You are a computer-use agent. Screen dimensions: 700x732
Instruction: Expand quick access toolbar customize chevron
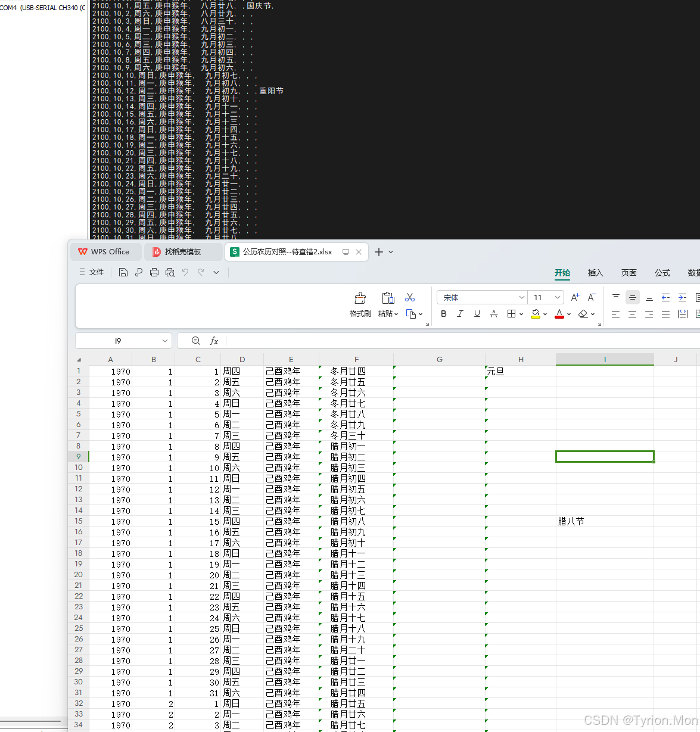tap(216, 272)
